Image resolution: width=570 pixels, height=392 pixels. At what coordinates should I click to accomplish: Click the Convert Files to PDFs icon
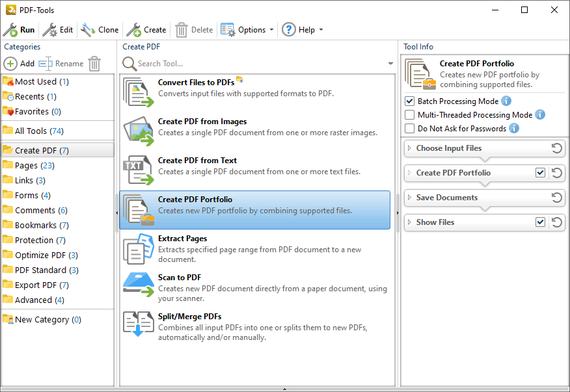click(x=138, y=92)
